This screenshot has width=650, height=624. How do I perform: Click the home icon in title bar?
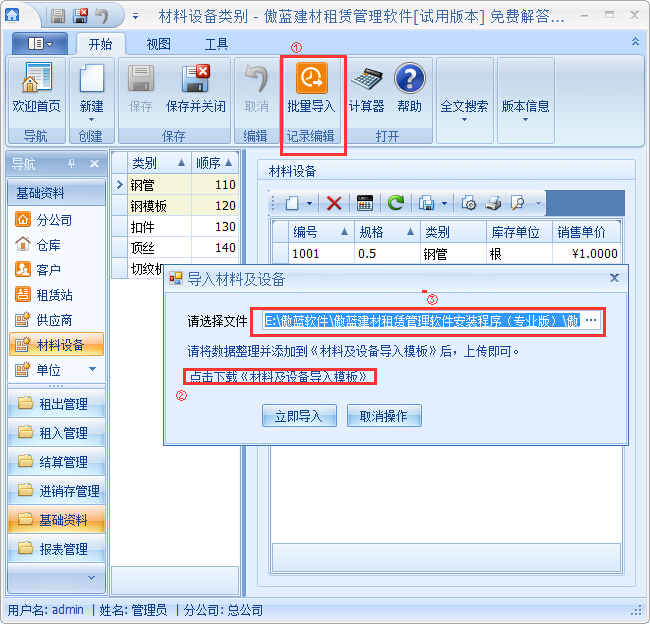tap(12, 15)
